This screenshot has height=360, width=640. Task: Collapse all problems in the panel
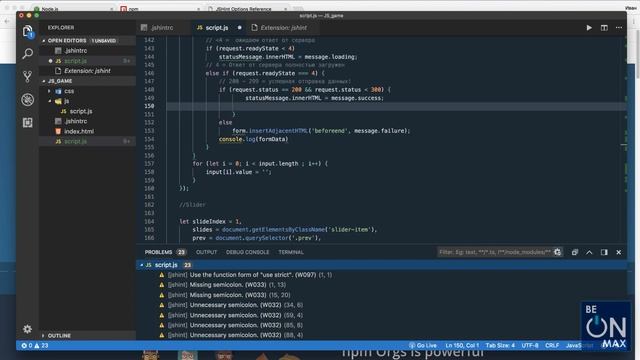(575, 252)
